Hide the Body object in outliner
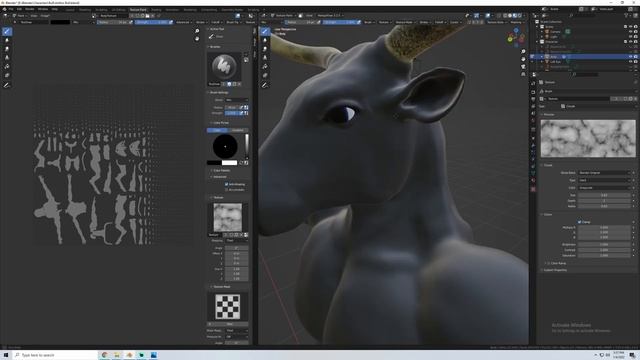Screen dimensions: 640x360 point(630,56)
